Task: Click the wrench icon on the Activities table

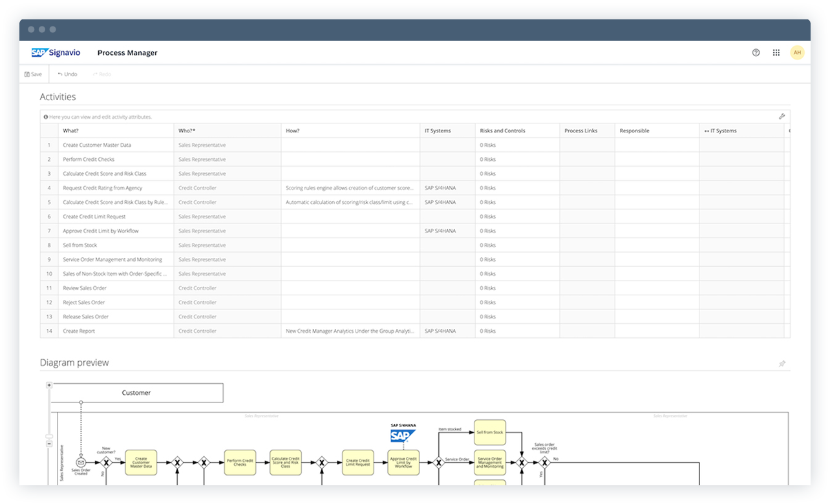Action: tap(782, 116)
